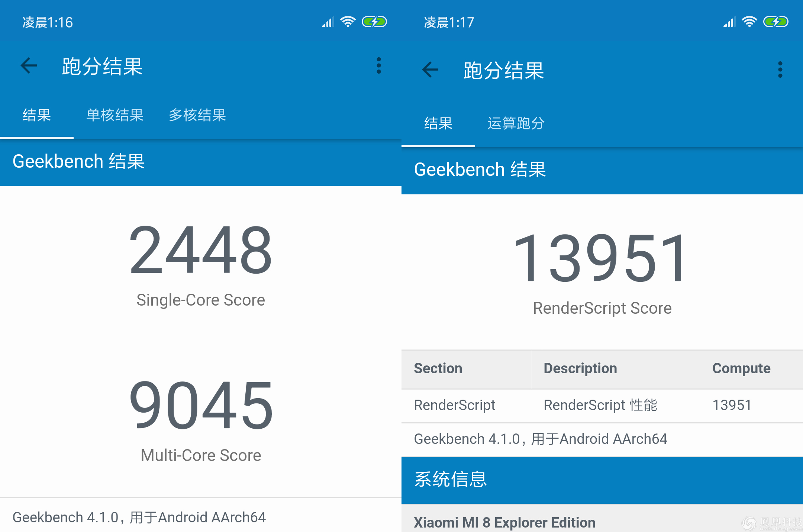The width and height of the screenshot is (803, 532).
Task: Tap the 2448 single-core score
Action: click(x=201, y=250)
